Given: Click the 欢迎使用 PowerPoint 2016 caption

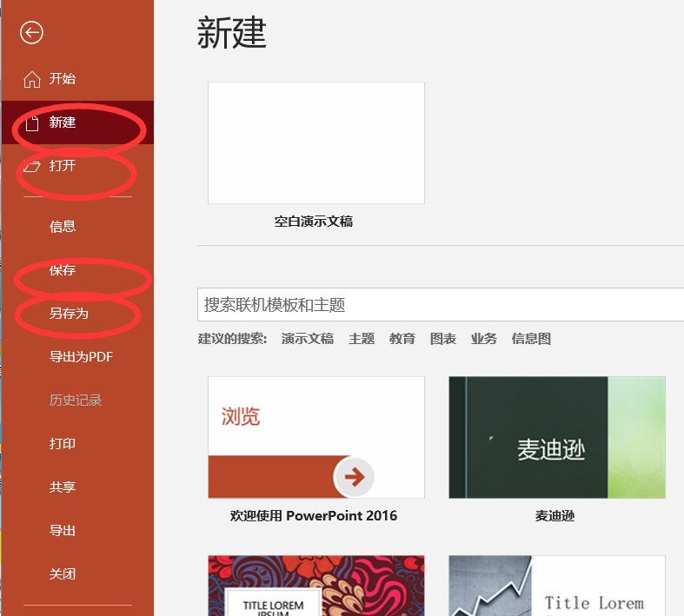Looking at the screenshot, I should pos(314,516).
